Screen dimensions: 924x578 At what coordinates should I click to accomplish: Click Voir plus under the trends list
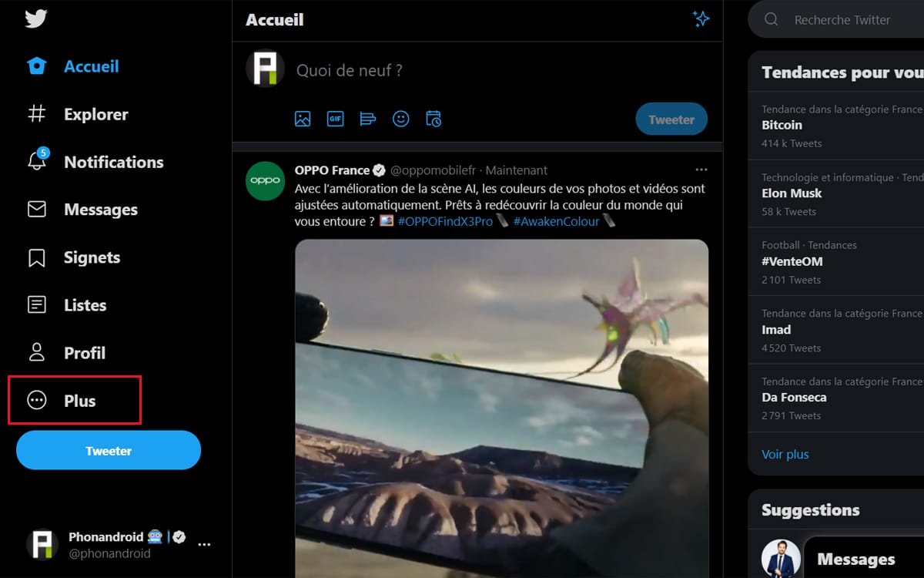[x=785, y=454]
